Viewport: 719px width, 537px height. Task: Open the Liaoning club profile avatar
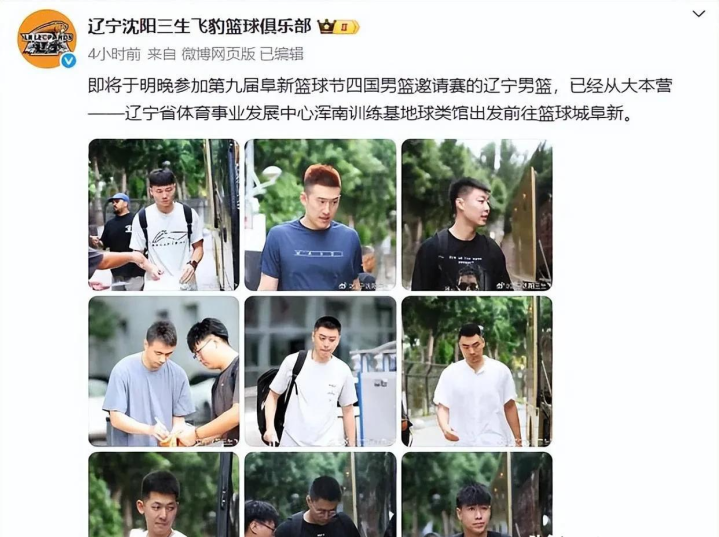coord(47,39)
